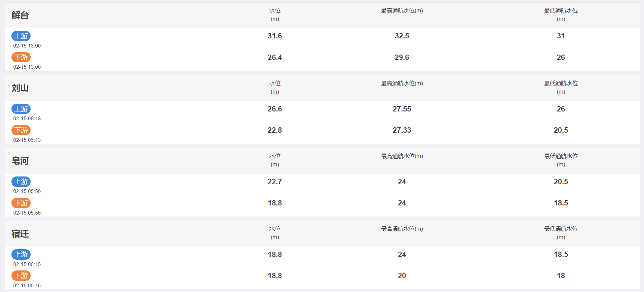This screenshot has width=644, height=292.
Task: Select the 宿迁 station heading
Action: (20, 234)
